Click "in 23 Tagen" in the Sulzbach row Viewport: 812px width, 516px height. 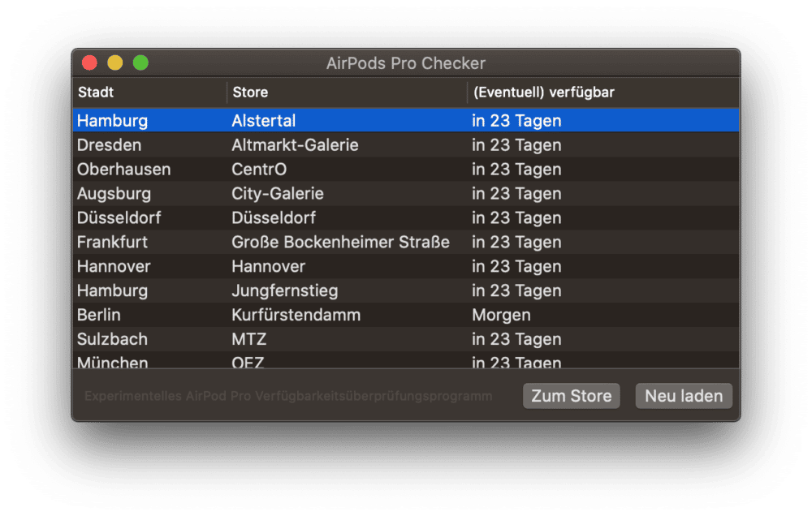[516, 339]
